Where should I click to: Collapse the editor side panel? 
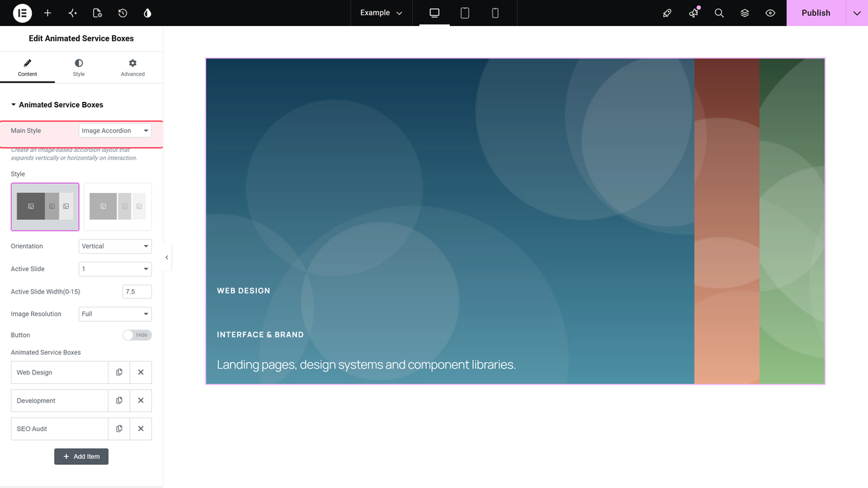167,257
